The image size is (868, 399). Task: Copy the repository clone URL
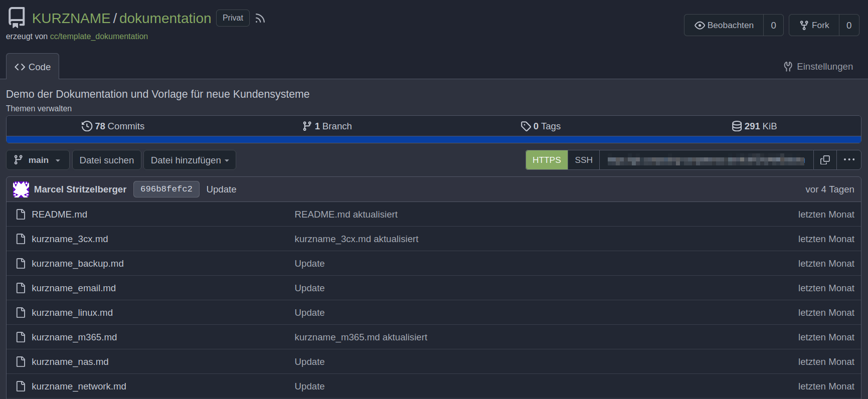[x=825, y=160]
